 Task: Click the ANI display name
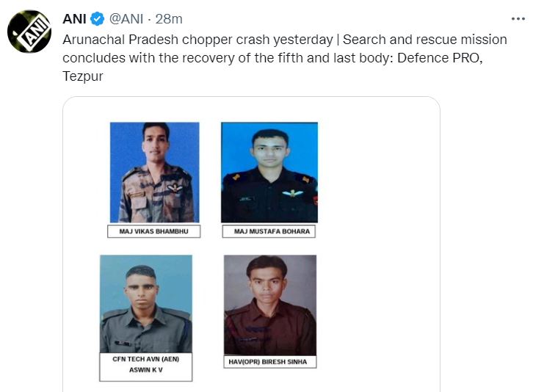pyautogui.click(x=75, y=18)
